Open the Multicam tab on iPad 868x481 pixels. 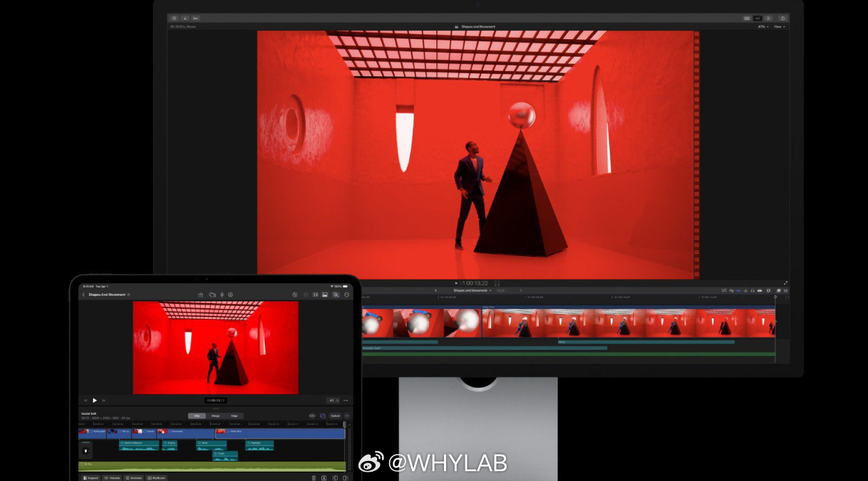click(x=157, y=478)
